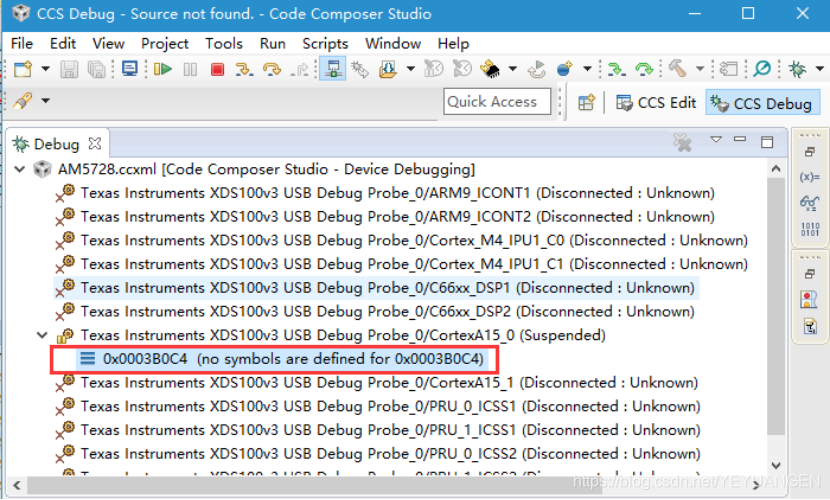Click the green Resume button in toolbar
Image resolution: width=830 pixels, height=500 pixels.
tap(163, 70)
